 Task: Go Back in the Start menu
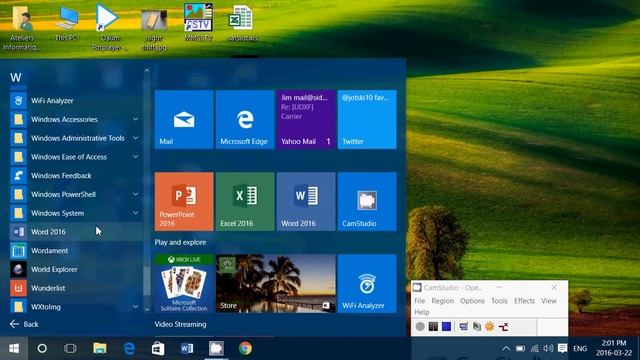24,324
